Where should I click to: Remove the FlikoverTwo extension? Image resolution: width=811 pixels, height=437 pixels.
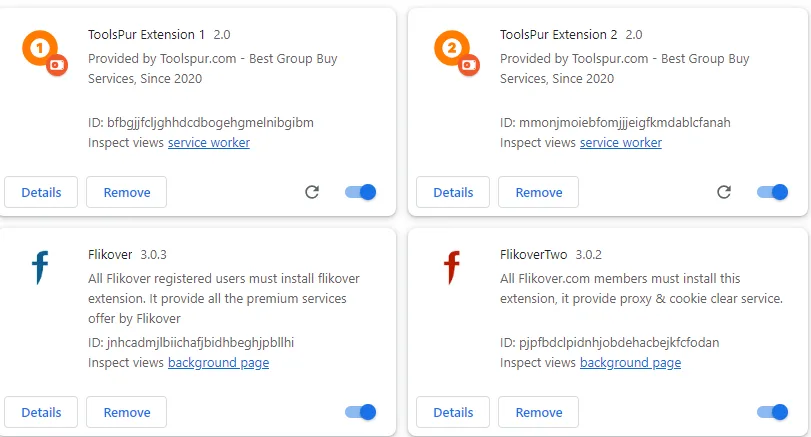point(538,412)
